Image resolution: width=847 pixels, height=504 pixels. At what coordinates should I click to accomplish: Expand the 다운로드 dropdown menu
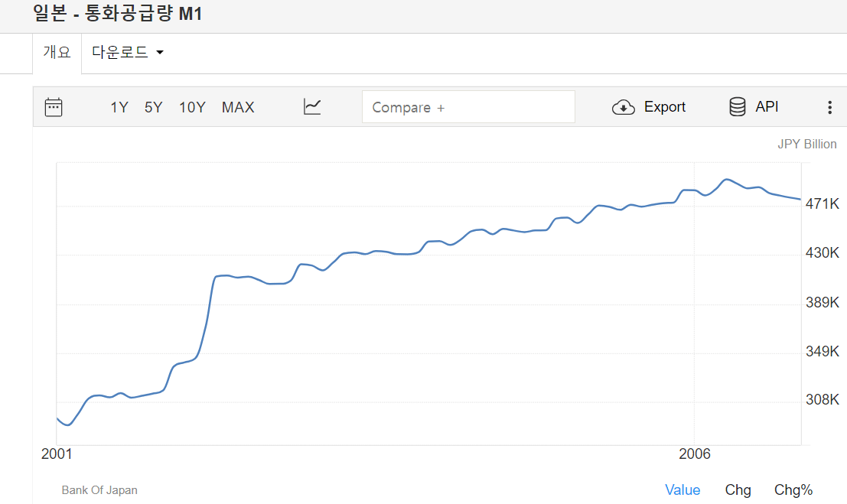[x=120, y=53]
